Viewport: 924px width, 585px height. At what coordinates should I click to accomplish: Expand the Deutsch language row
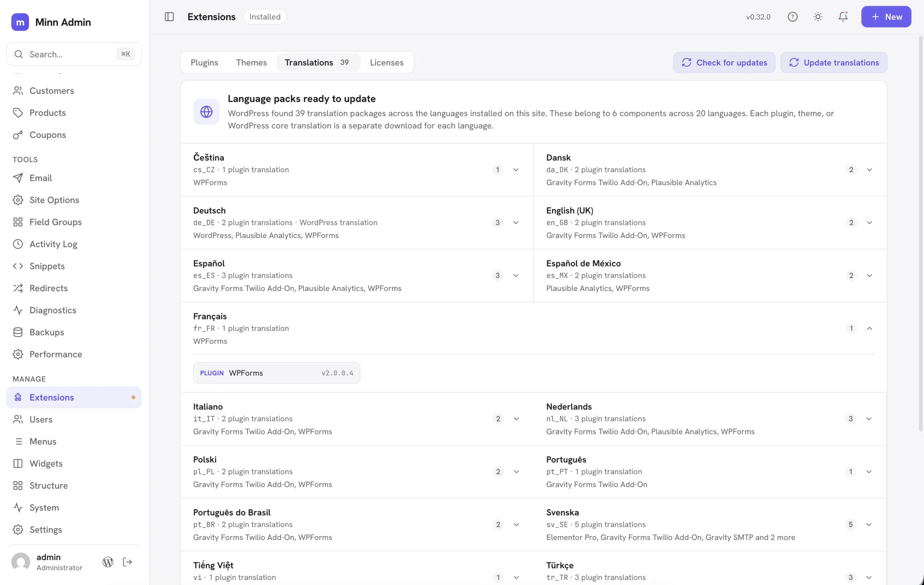(x=357, y=223)
